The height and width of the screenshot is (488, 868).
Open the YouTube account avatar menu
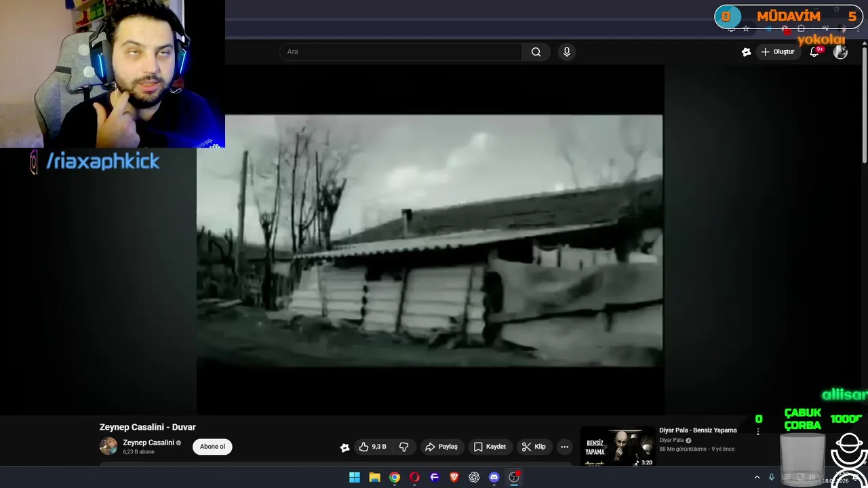pyautogui.click(x=840, y=52)
